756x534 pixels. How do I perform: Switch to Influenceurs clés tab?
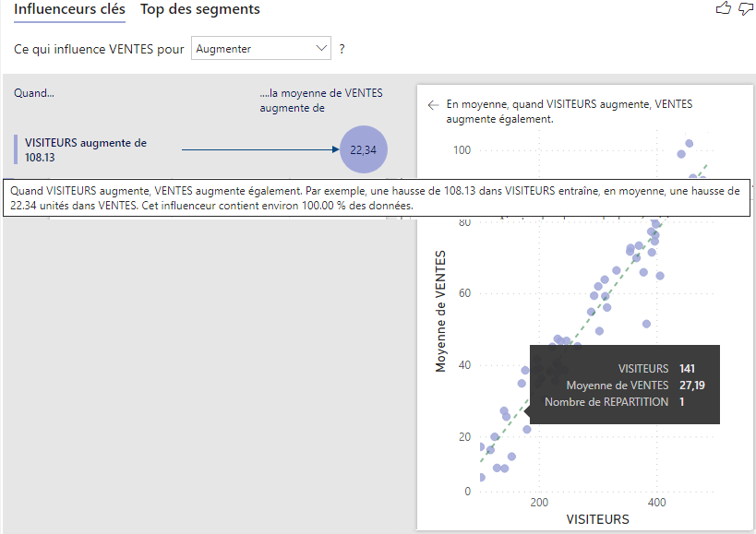point(69,9)
